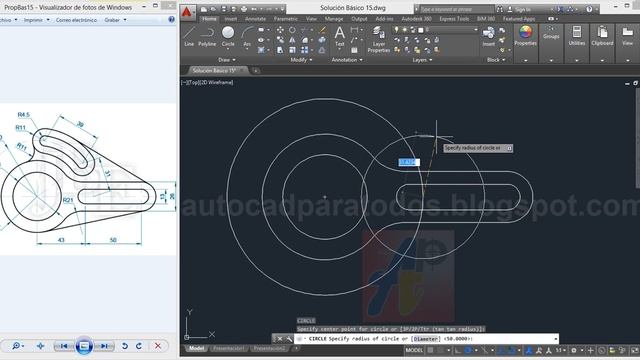Switch to Presentación1 layout tab
The height and width of the screenshot is (360, 640).
[x=228, y=349]
